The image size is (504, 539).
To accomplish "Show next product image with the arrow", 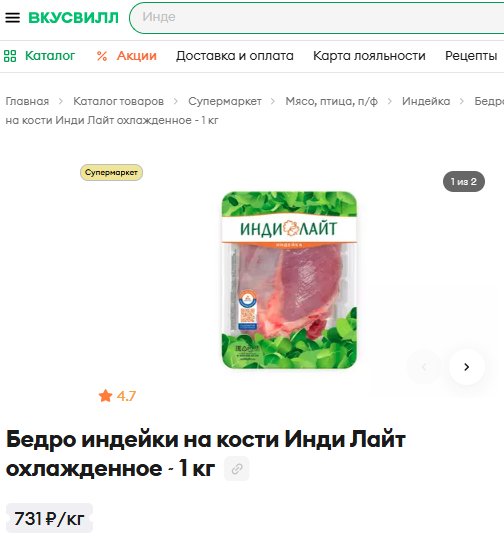I will 467,367.
